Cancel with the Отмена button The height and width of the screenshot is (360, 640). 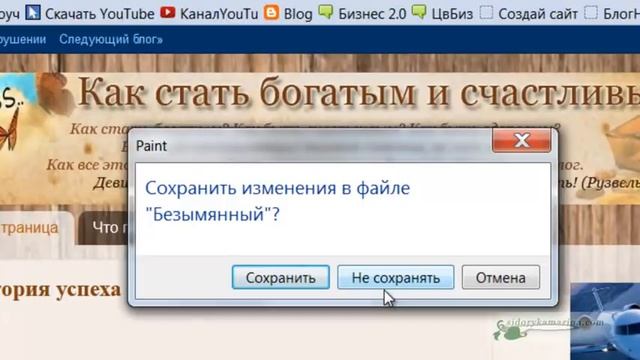(x=501, y=278)
